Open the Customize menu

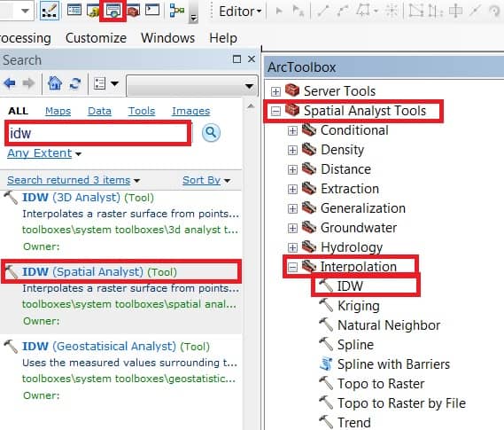pos(96,38)
